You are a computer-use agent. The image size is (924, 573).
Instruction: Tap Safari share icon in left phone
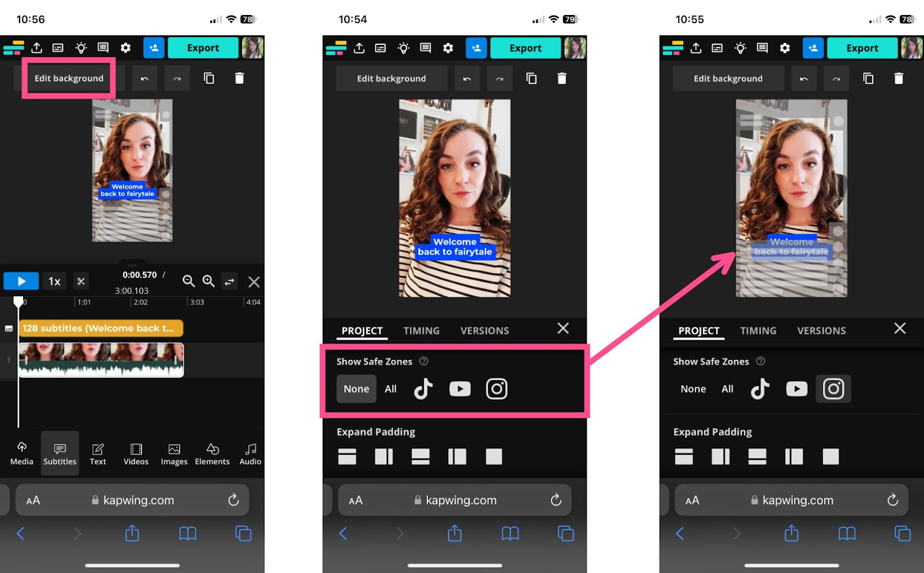coord(132,533)
